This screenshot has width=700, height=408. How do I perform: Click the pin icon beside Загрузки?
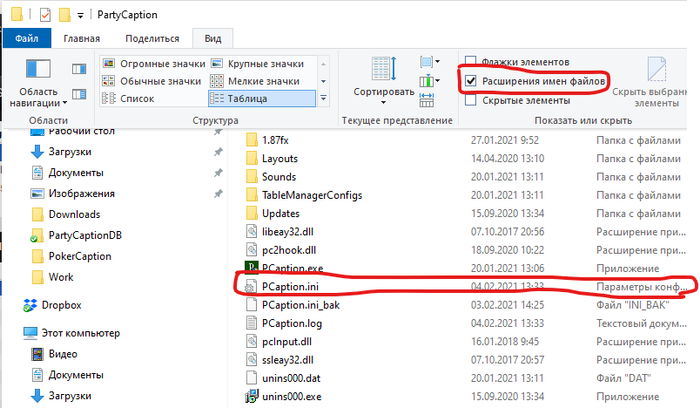tap(218, 152)
